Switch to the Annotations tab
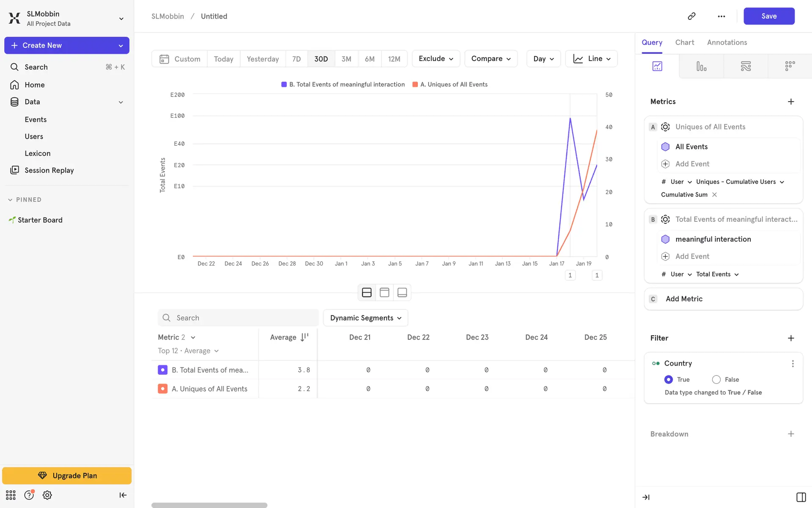812x508 pixels. click(x=727, y=42)
